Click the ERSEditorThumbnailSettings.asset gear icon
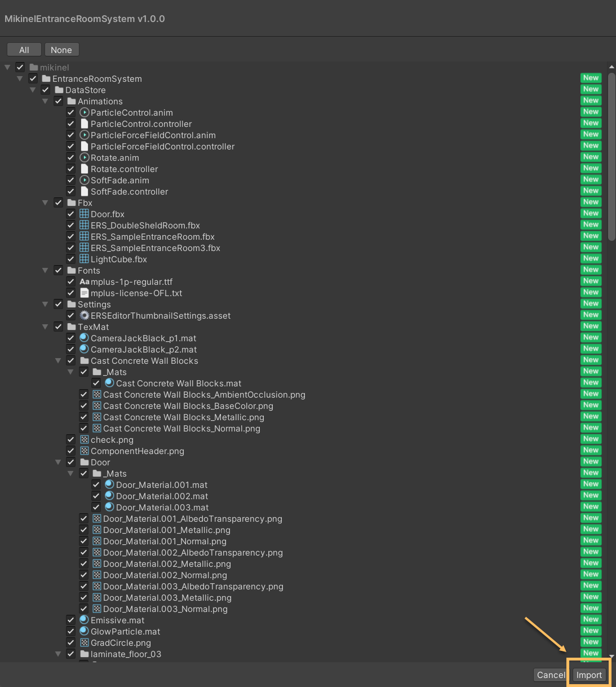 click(84, 315)
